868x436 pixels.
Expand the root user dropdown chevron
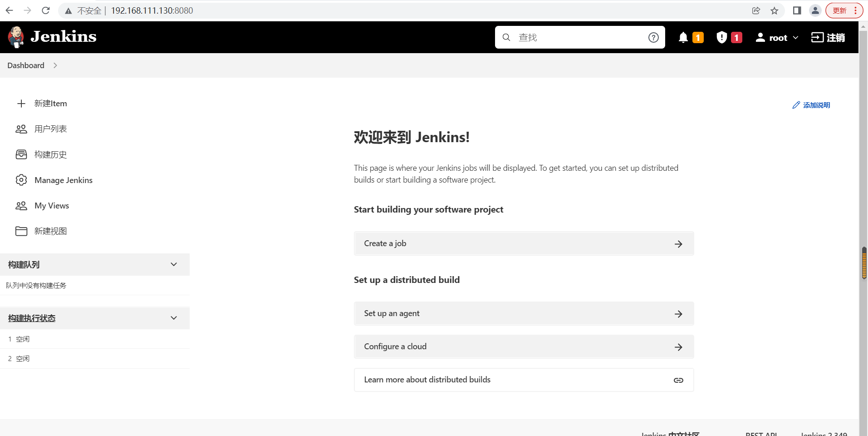pyautogui.click(x=795, y=38)
